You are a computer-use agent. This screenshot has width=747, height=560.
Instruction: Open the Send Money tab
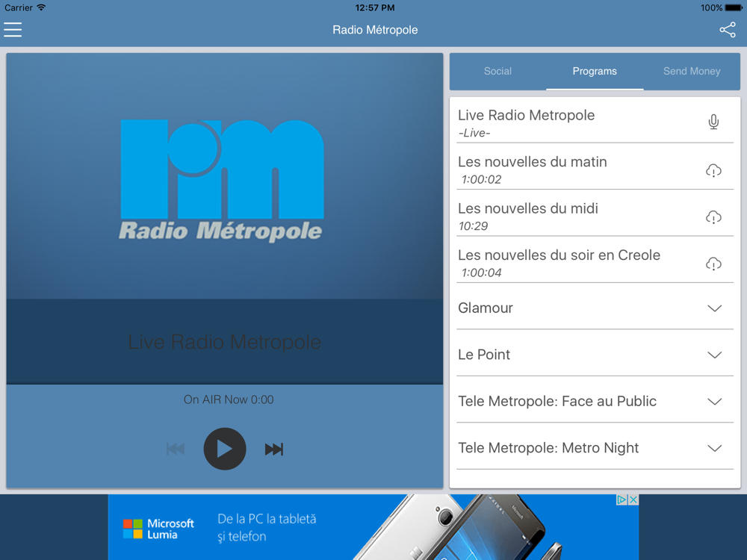coord(692,71)
